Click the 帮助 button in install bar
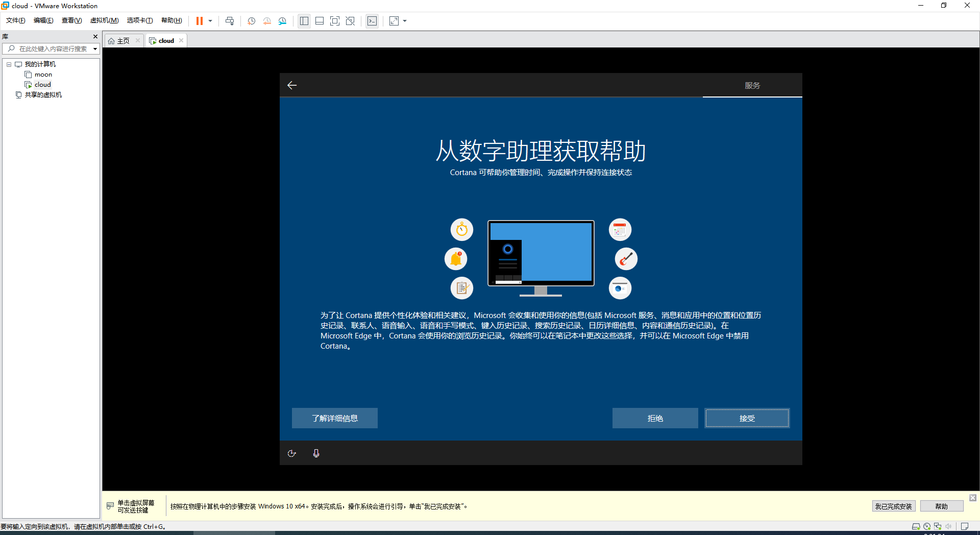Screen dimensions: 980x535 [x=942, y=506]
